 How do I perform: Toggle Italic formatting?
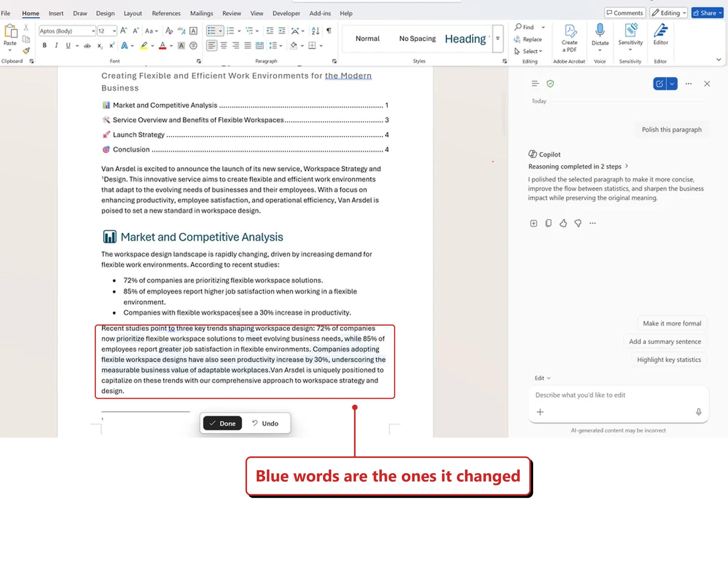coord(56,45)
